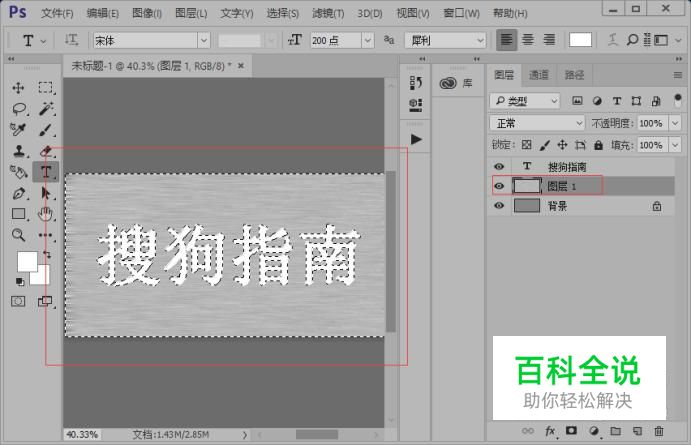Reset default foreground and background colors

(x=20, y=281)
